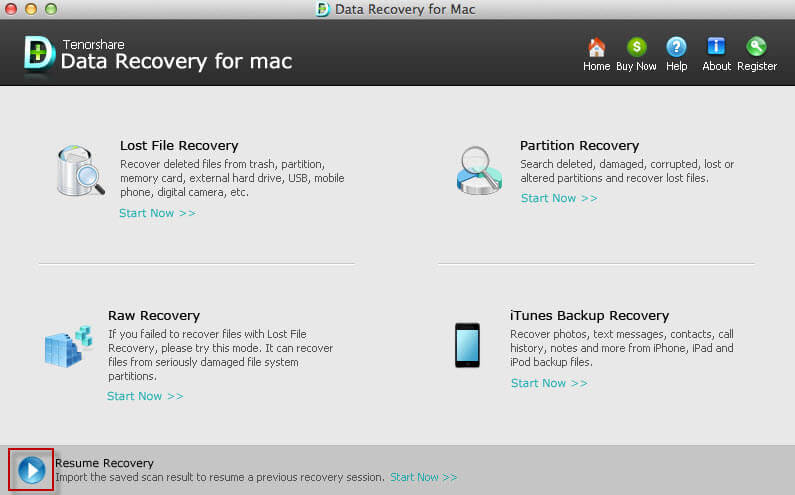Image resolution: width=795 pixels, height=495 pixels.
Task: Select the About label in toolbar
Action: [716, 66]
